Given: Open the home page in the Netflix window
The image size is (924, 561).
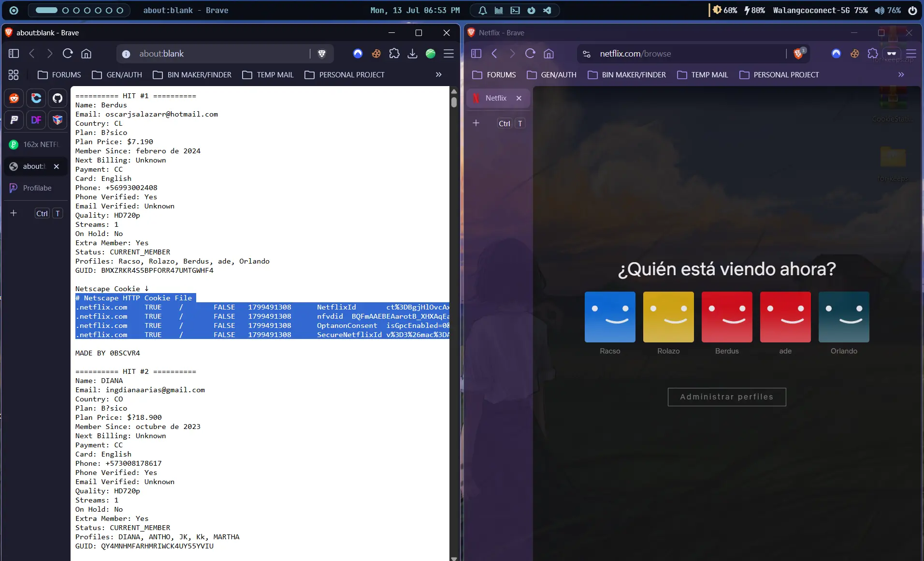Looking at the screenshot, I should (549, 54).
